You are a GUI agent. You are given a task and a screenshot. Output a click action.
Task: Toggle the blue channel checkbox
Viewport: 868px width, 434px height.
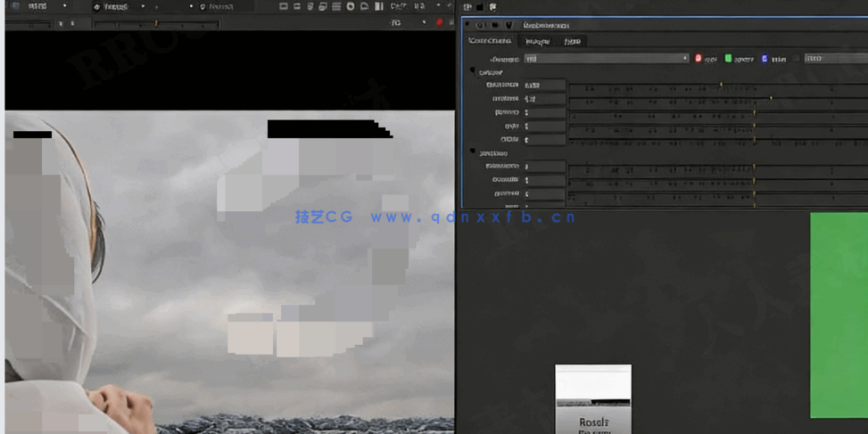coord(765,59)
